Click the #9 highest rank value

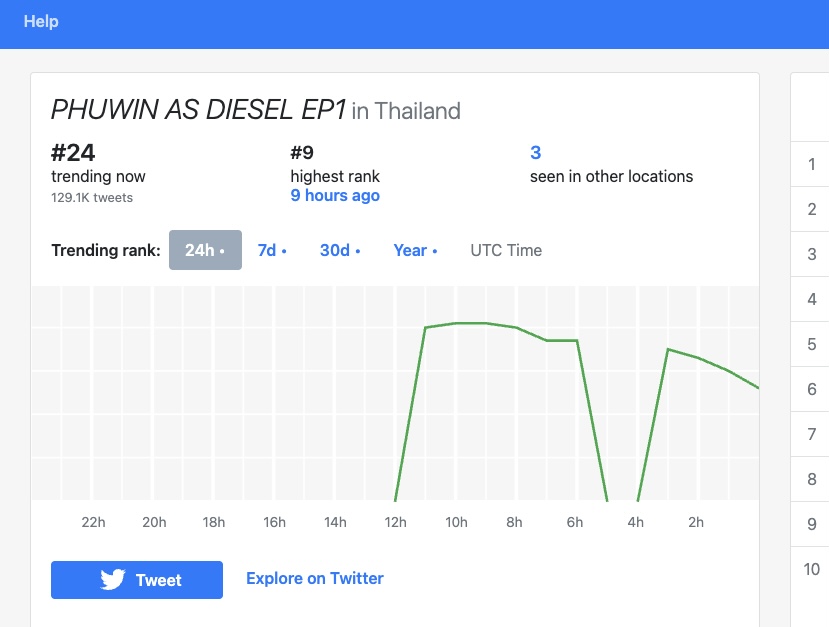[302, 153]
